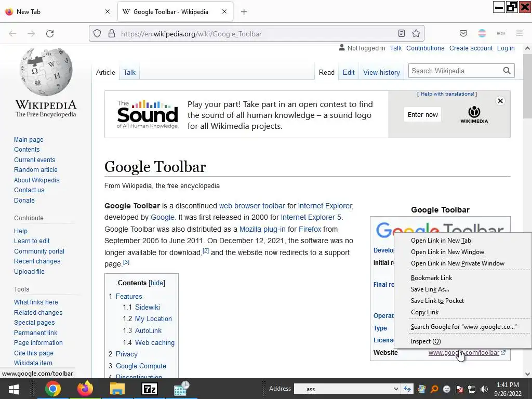532x399 pixels.
Task: Select Search Google for www.google.co entry
Action: click(463, 327)
